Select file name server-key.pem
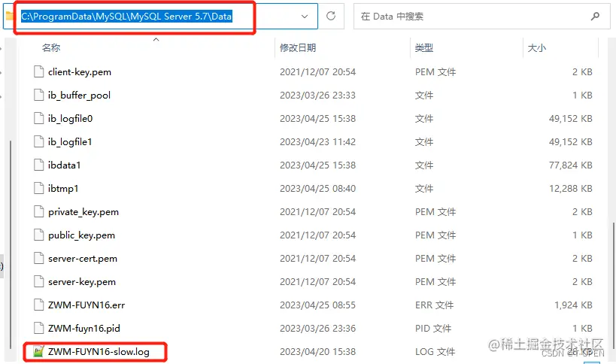The image size is (616, 364). coord(82,281)
